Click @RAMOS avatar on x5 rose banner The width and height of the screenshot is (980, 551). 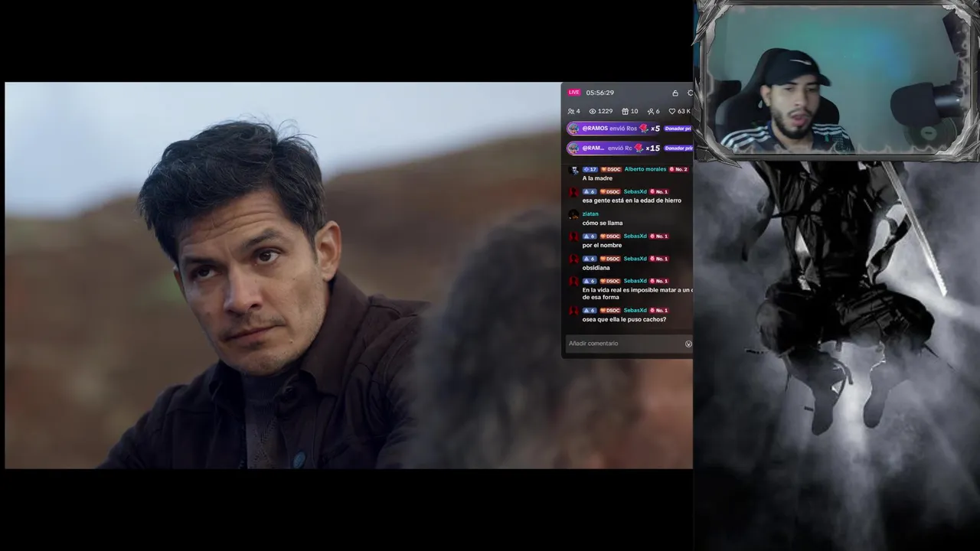(x=573, y=129)
